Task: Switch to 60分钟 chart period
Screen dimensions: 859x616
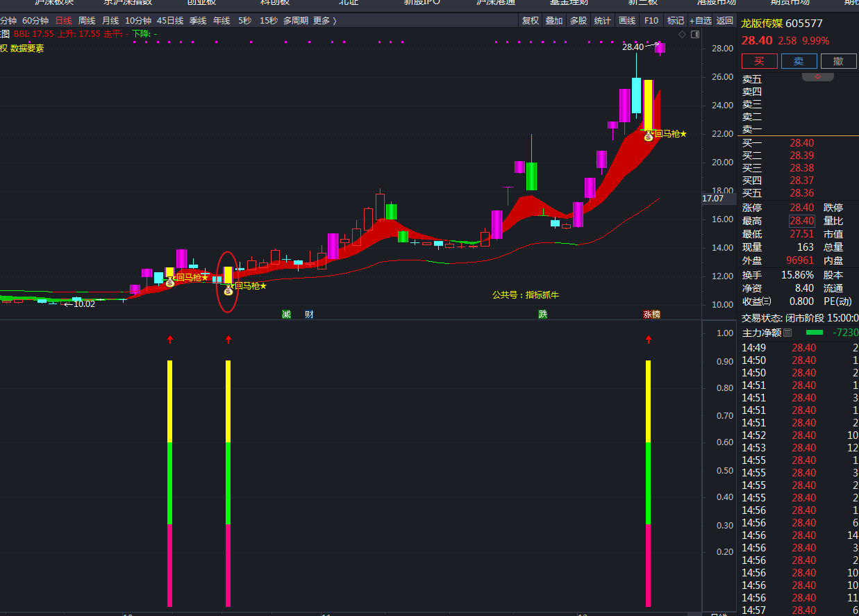Action: [x=35, y=21]
